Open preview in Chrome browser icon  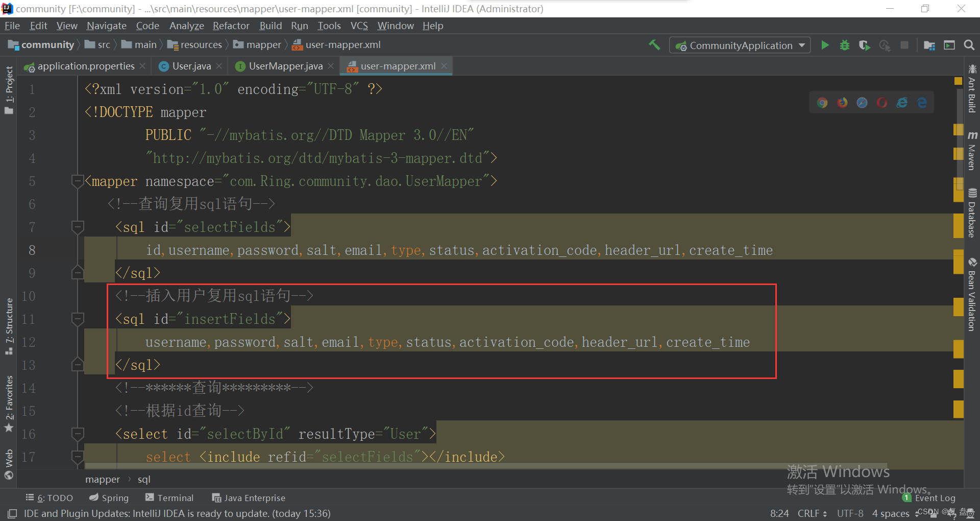tap(822, 103)
